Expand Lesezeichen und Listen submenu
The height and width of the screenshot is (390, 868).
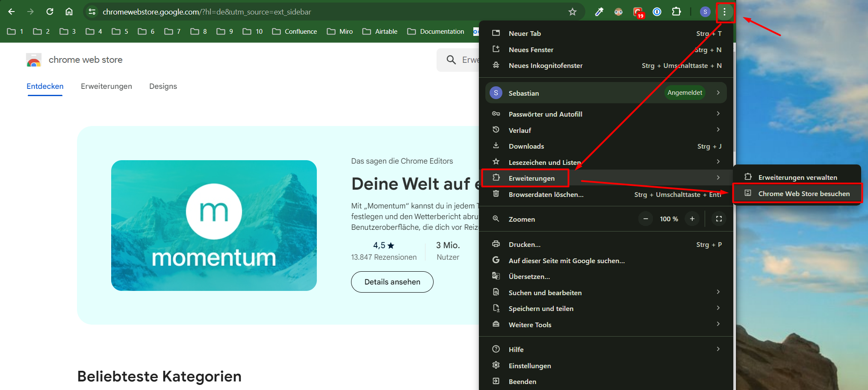coord(606,162)
